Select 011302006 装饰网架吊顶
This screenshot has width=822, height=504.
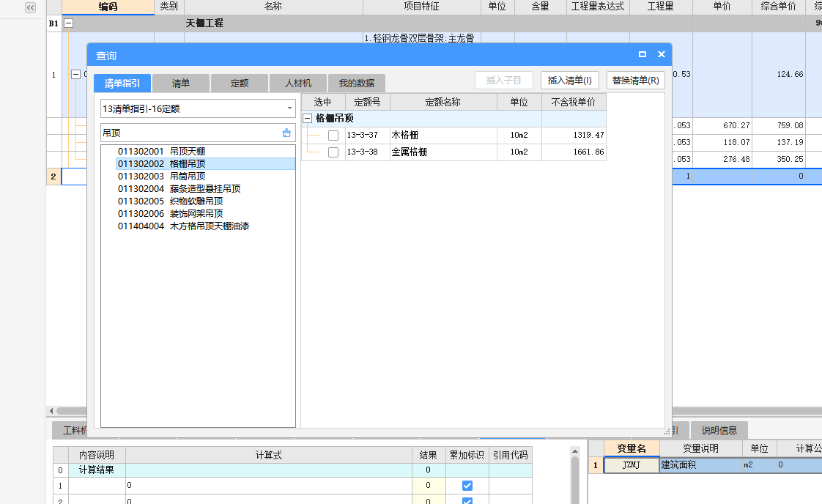pos(171,214)
